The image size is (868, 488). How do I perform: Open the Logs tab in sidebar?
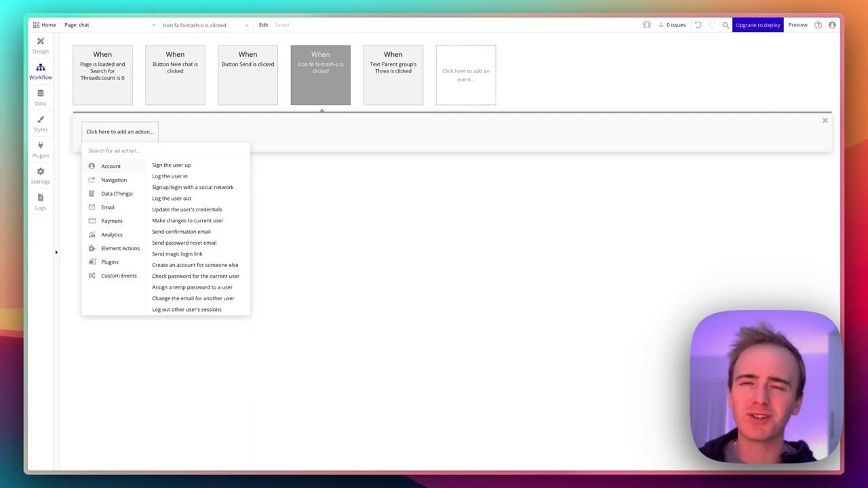[x=40, y=202]
